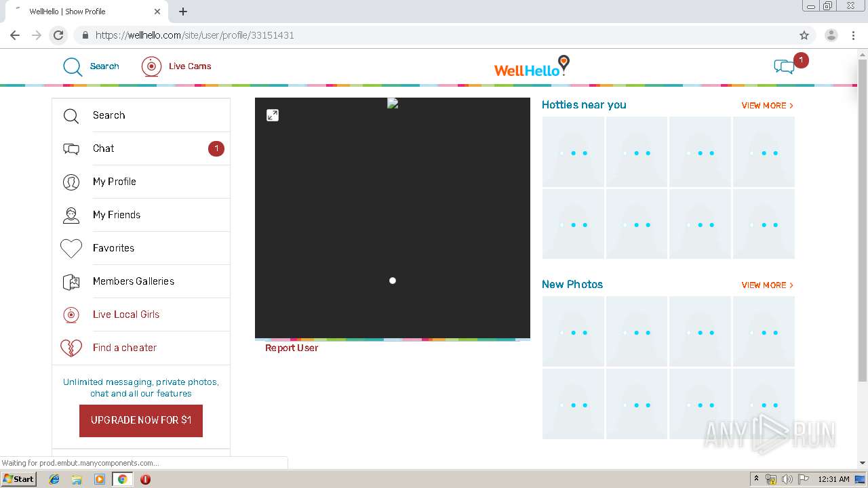Open first New Photos thumbnail
The width and height of the screenshot is (868, 488).
click(x=573, y=331)
